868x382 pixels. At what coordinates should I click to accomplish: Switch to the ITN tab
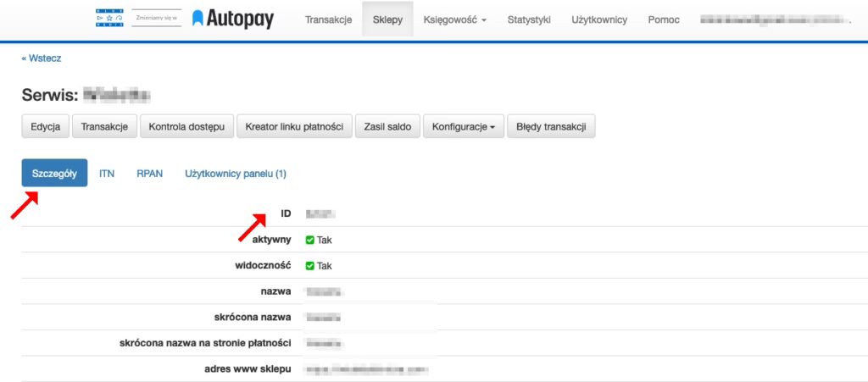coord(107,174)
